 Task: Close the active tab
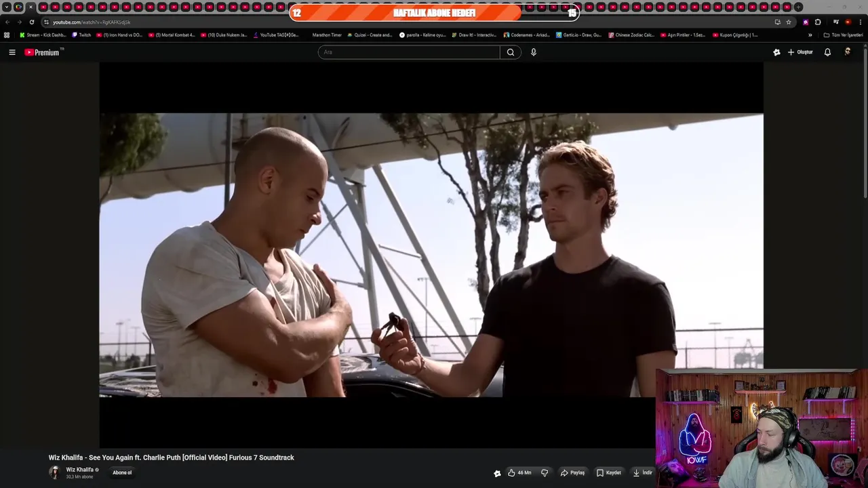(x=31, y=7)
